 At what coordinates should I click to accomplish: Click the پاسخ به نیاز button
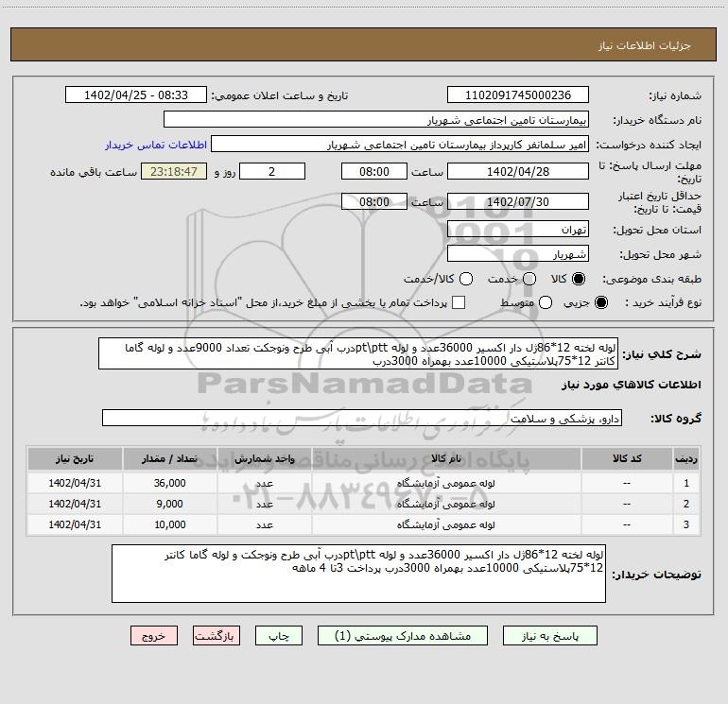point(550,636)
